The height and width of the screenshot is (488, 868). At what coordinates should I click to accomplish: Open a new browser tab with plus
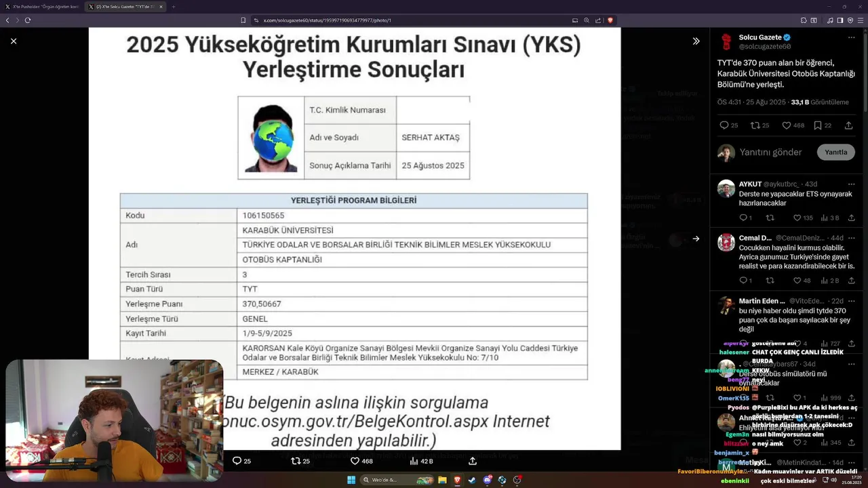pyautogui.click(x=174, y=7)
